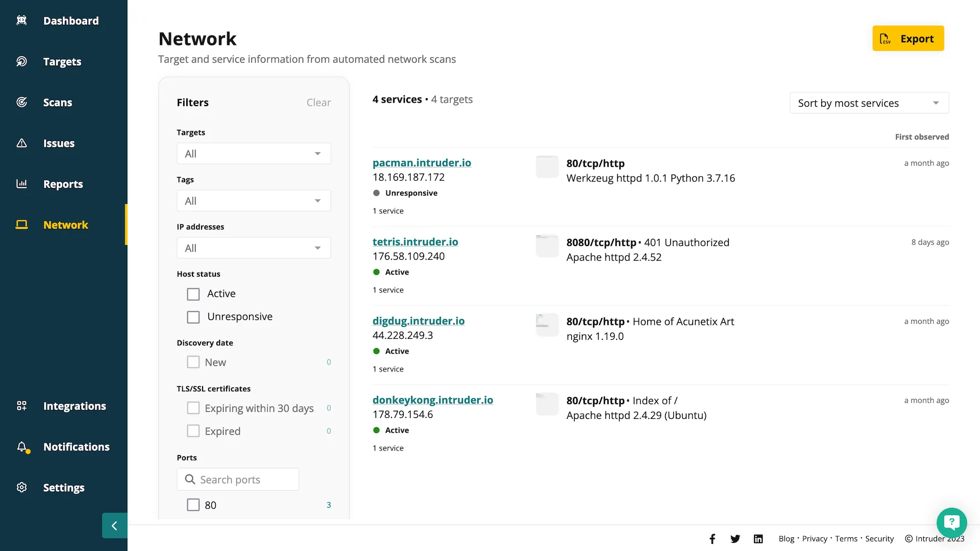Click the Twitter icon in the footer
980x551 pixels.
coord(736,538)
